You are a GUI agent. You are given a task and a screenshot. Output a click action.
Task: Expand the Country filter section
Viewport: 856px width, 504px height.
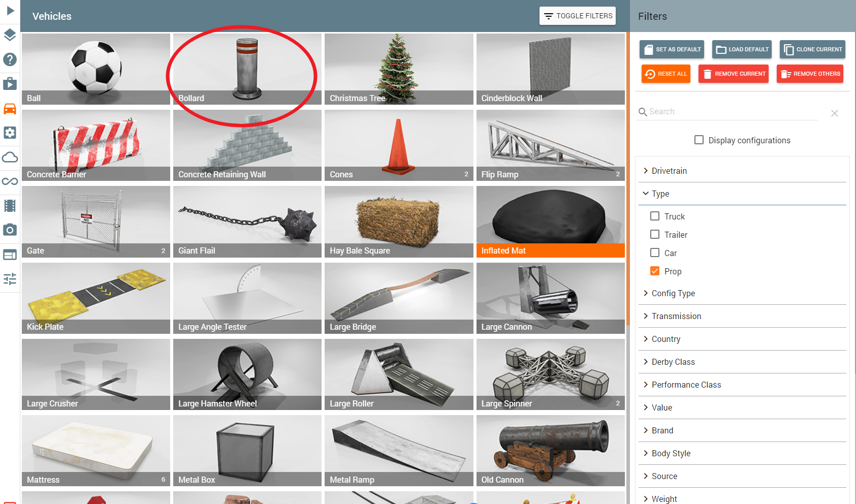click(x=742, y=339)
